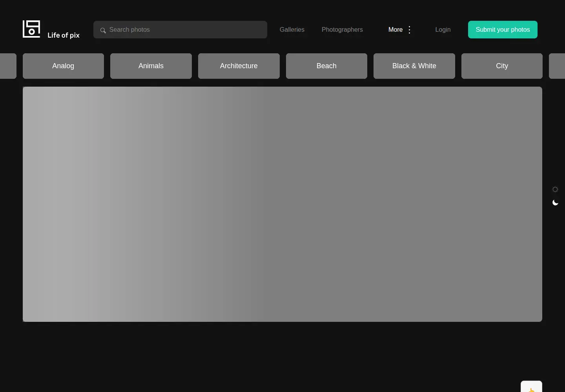
Task: Enable dark mode with the moon icon
Action: (555, 203)
